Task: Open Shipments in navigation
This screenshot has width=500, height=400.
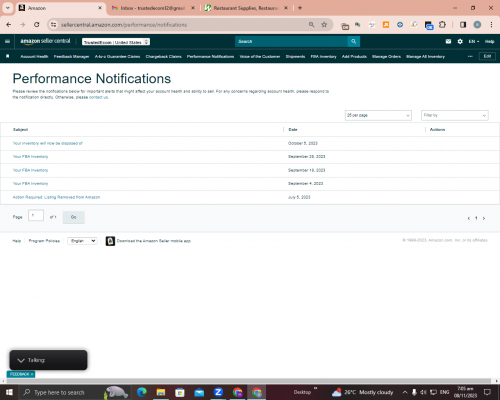Action: 295,57
